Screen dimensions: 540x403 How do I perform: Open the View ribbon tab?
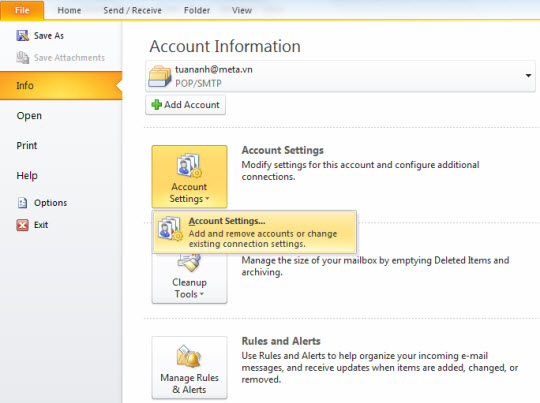[x=242, y=10]
